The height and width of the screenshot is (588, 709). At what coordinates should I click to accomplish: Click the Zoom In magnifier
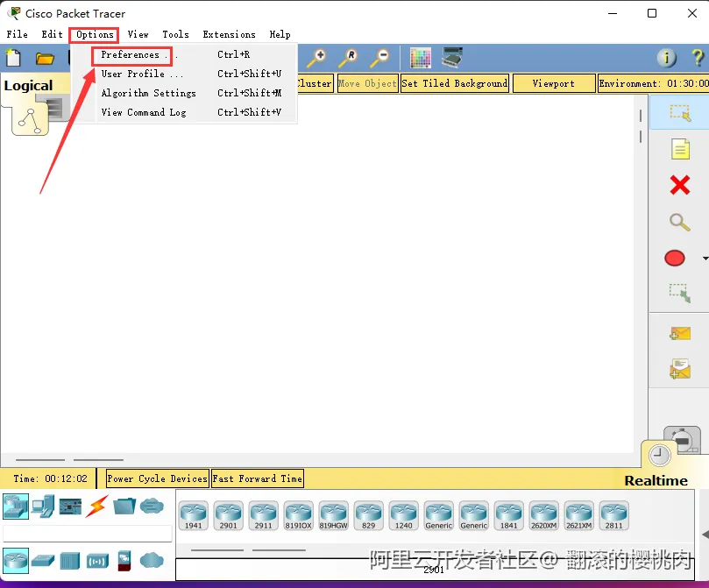pos(316,58)
